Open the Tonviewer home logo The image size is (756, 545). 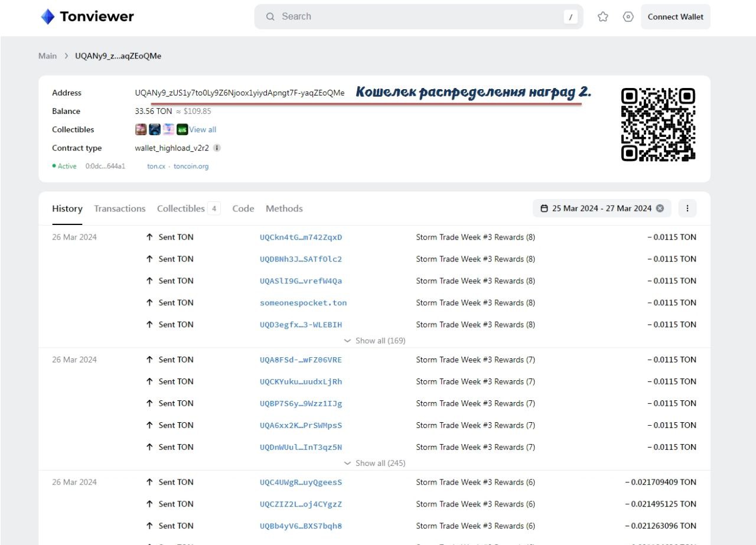(x=87, y=17)
